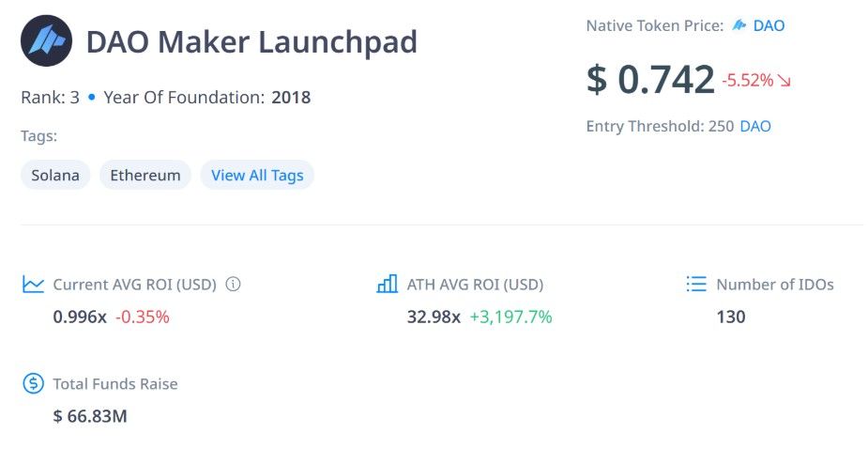Open the DAO link beside Native Token Price
This screenshot has width=868, height=449.
tap(769, 25)
